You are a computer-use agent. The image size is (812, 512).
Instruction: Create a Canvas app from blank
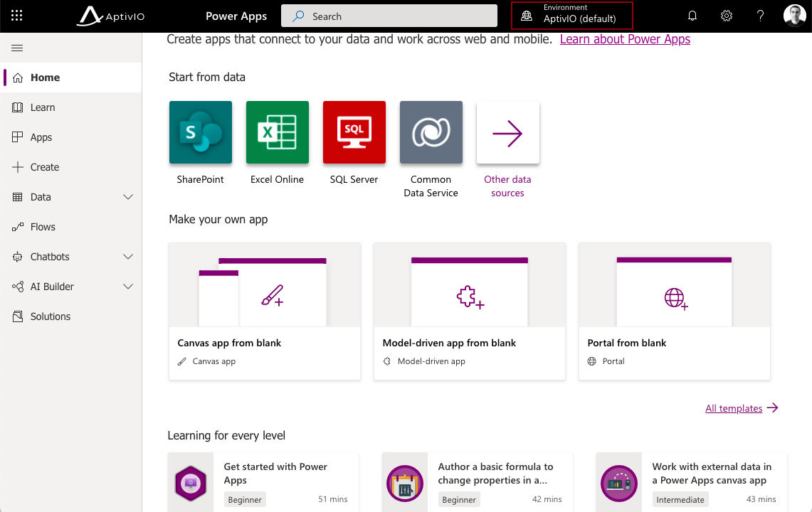pos(265,311)
